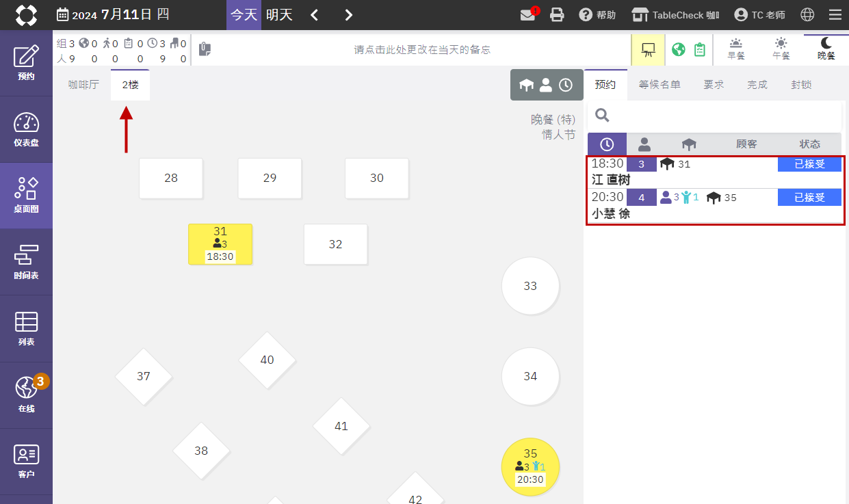Click 已接受 status for 小慧 徐

click(809, 198)
